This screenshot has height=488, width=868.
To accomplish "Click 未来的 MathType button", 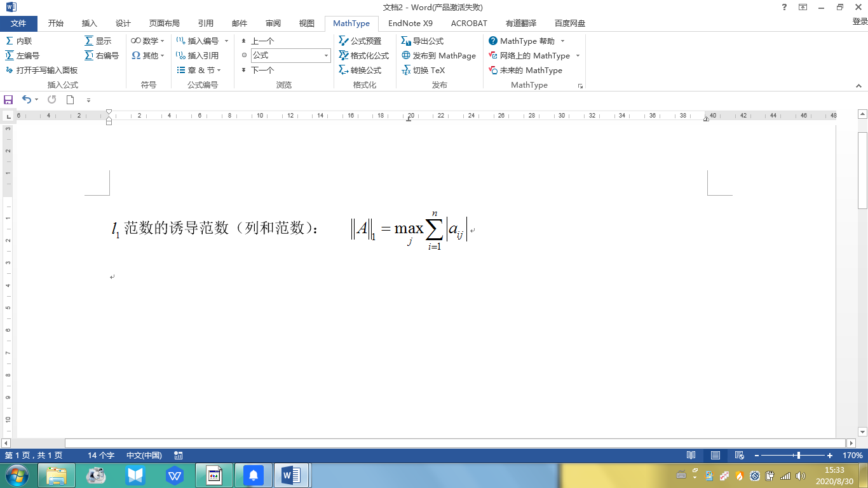I will [526, 71].
